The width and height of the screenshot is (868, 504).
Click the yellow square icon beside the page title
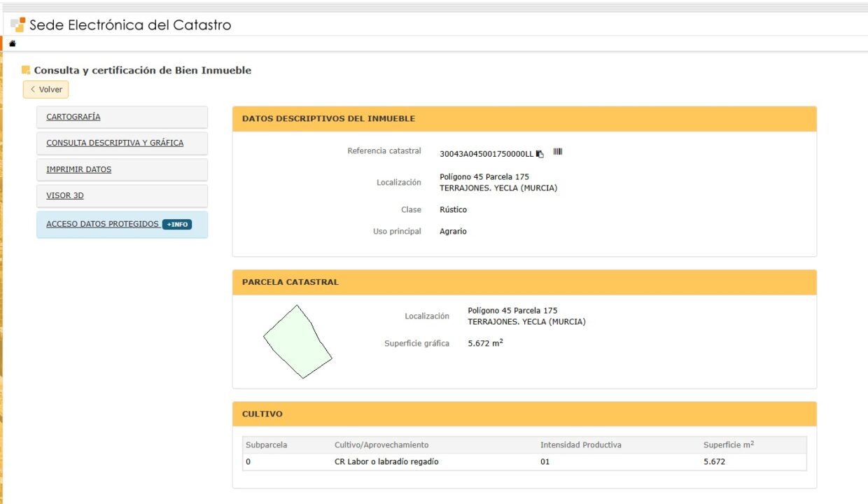pos(26,70)
